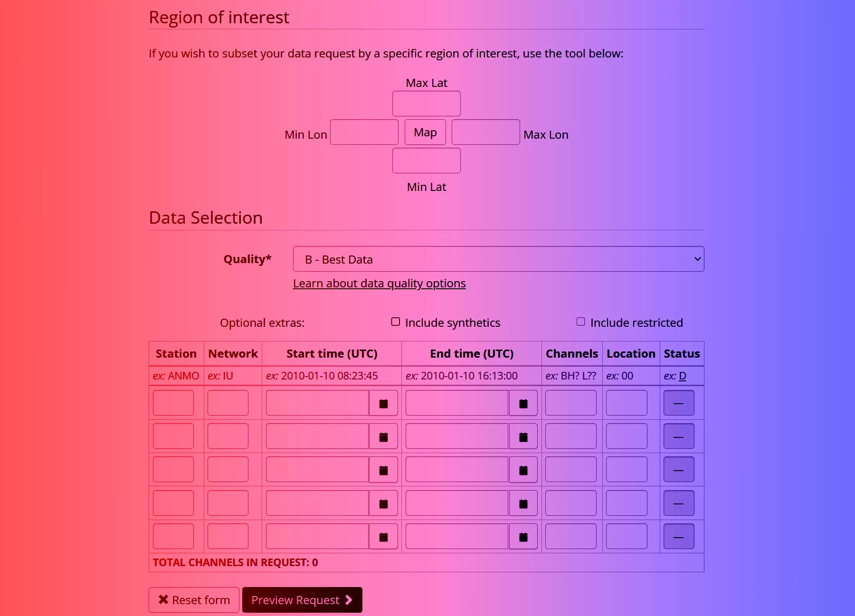
Task: Open the calendar picker for row one start time
Action: 383,403
